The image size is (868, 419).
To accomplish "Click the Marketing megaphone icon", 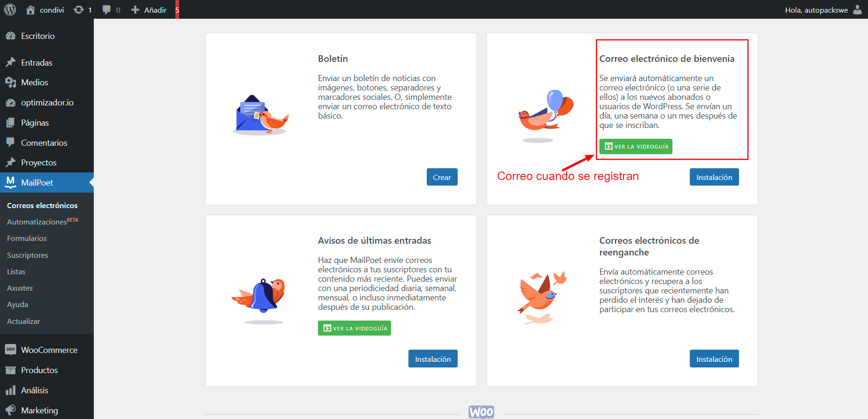I will (10, 410).
